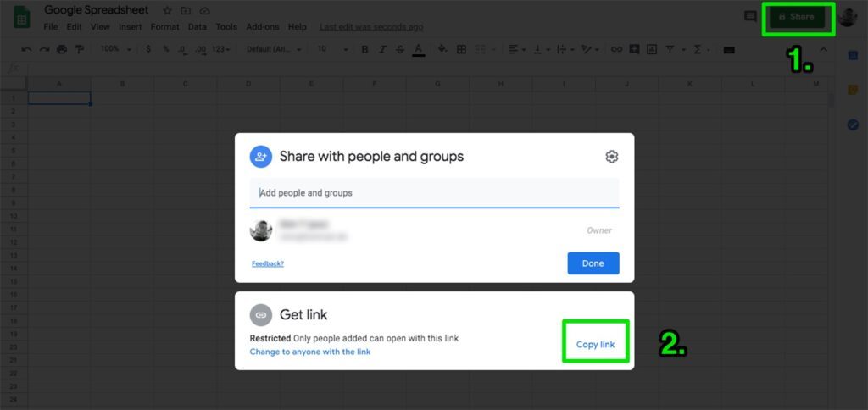Click the insert comment icon in toolbar
The height and width of the screenshot is (410, 868).
point(634,49)
